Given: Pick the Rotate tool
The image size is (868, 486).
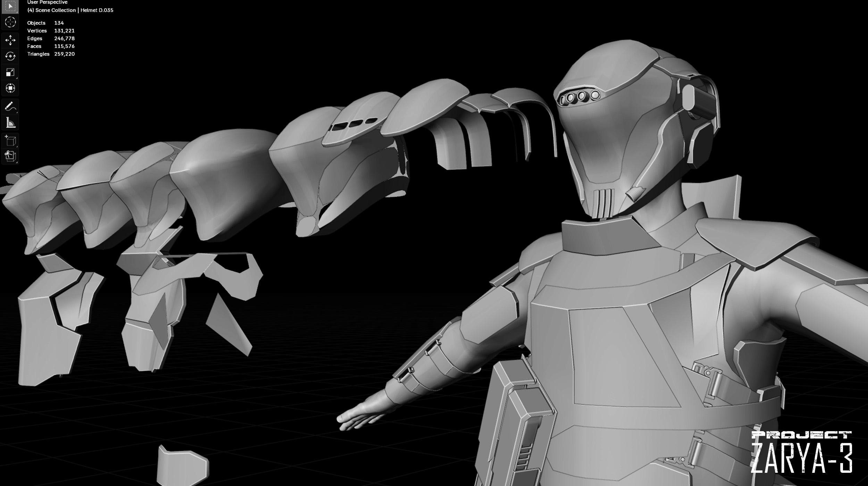Looking at the screenshot, I should (x=10, y=56).
